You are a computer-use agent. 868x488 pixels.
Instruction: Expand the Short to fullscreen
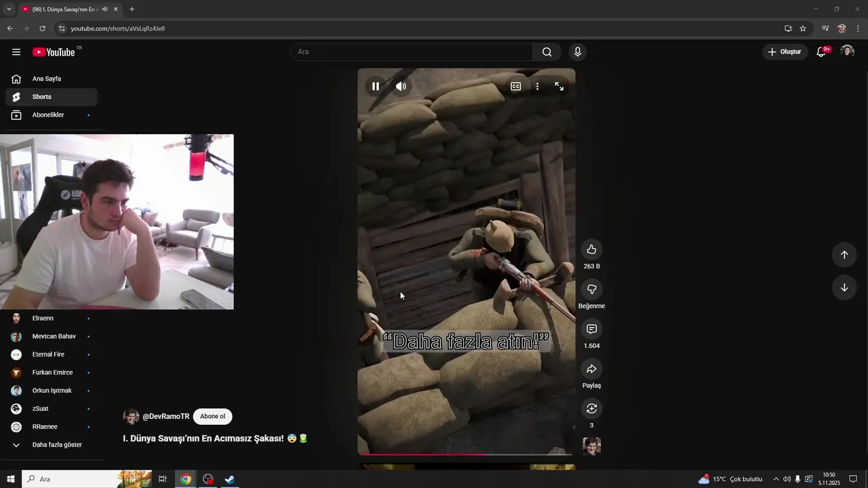(559, 86)
